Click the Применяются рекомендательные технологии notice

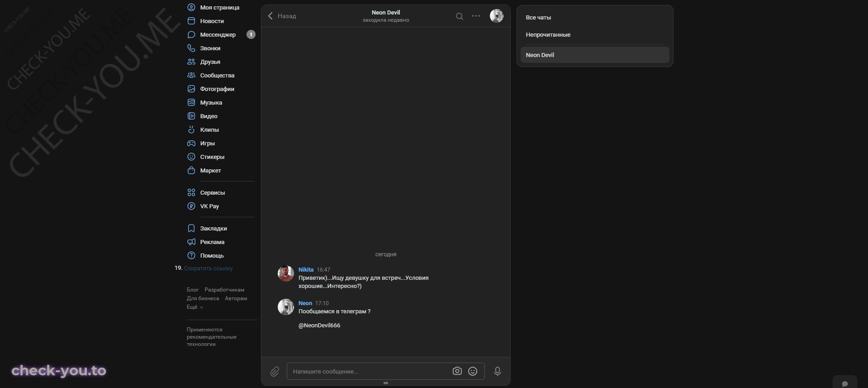(x=212, y=337)
